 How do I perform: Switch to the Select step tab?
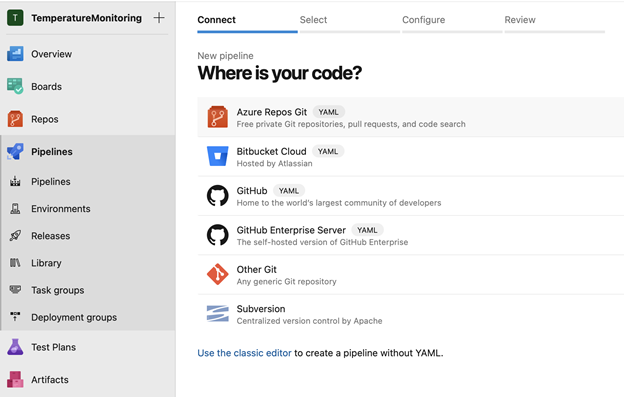[313, 20]
